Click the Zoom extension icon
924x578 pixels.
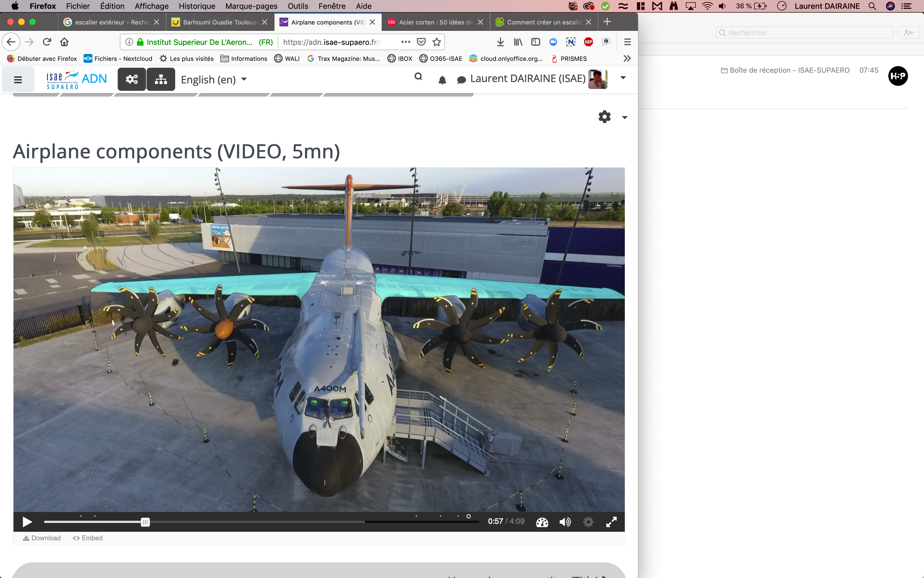(553, 42)
